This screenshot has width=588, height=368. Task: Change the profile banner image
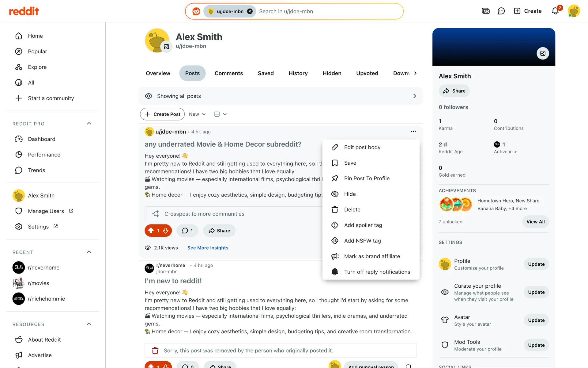(543, 53)
